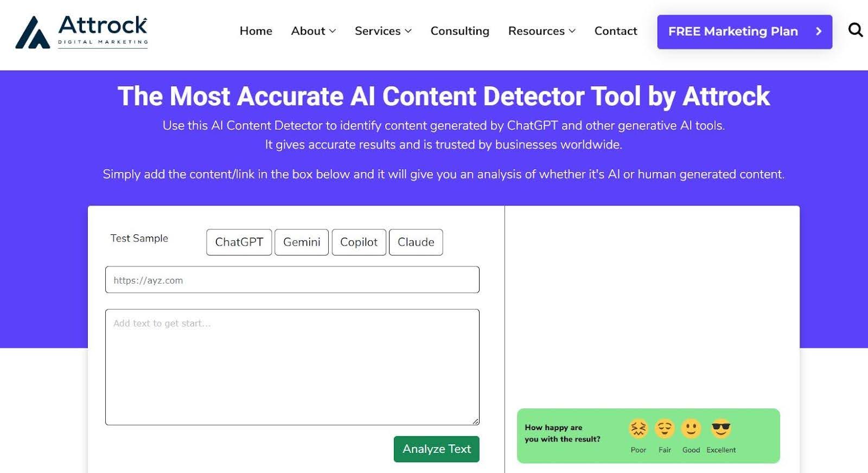Load the Copilot test sample

pos(359,242)
